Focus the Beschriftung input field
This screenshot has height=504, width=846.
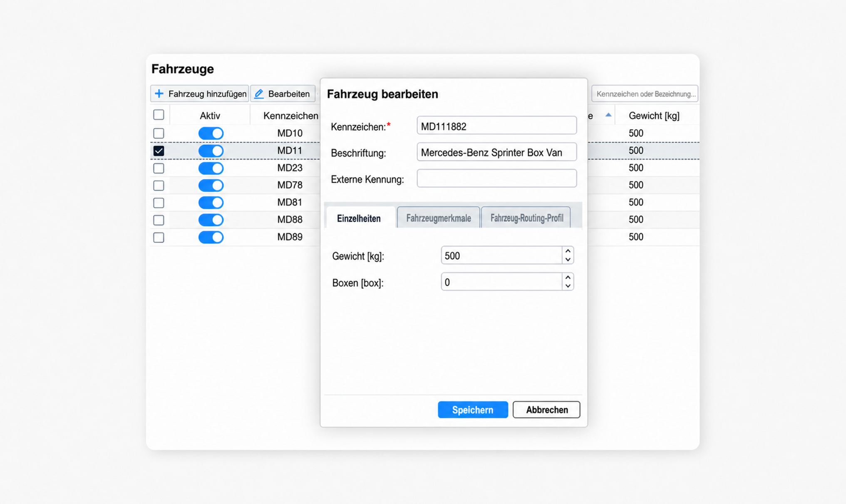pos(496,152)
